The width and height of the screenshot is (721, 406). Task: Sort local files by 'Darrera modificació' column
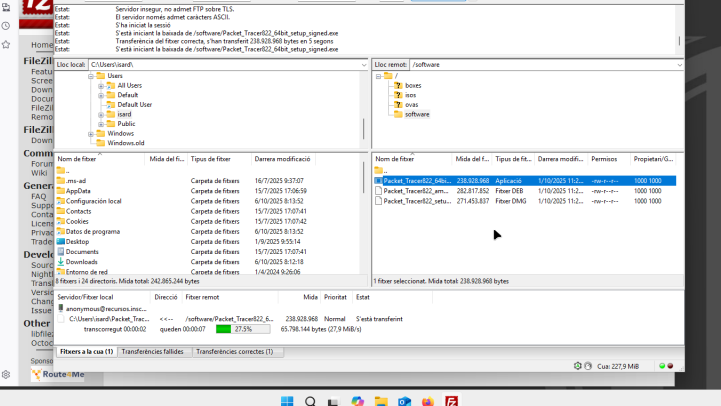click(x=282, y=159)
